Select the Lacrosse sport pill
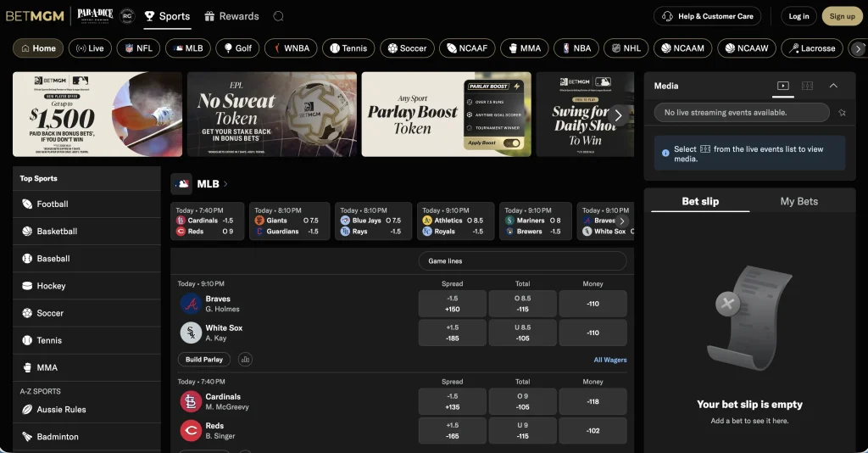The width and height of the screenshot is (868, 453). click(811, 48)
